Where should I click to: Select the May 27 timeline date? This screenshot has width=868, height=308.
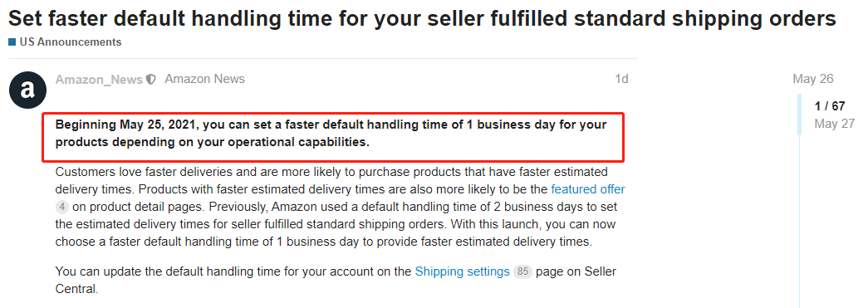click(834, 124)
